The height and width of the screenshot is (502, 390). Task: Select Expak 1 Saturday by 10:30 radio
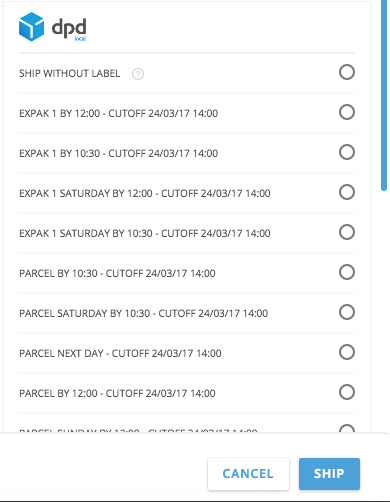(347, 232)
